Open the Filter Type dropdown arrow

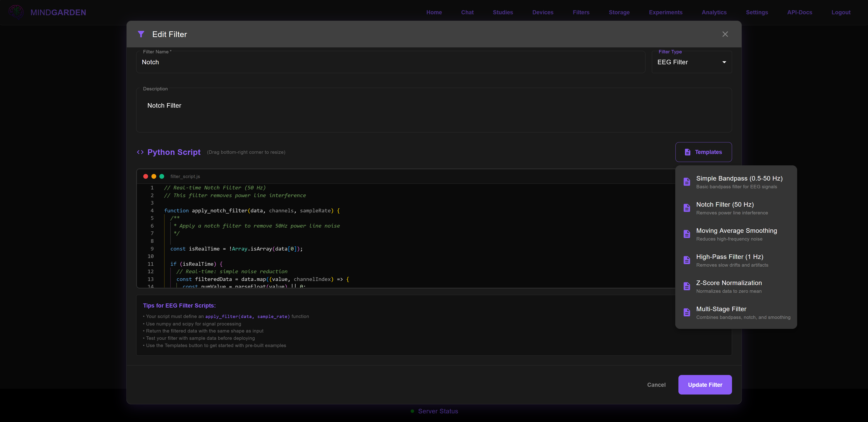coord(724,62)
